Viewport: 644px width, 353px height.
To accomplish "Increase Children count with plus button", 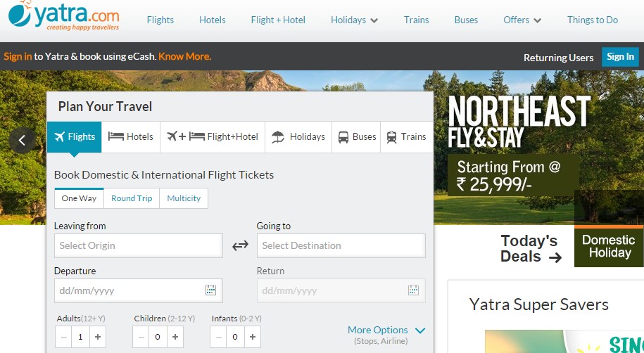I will [175, 337].
